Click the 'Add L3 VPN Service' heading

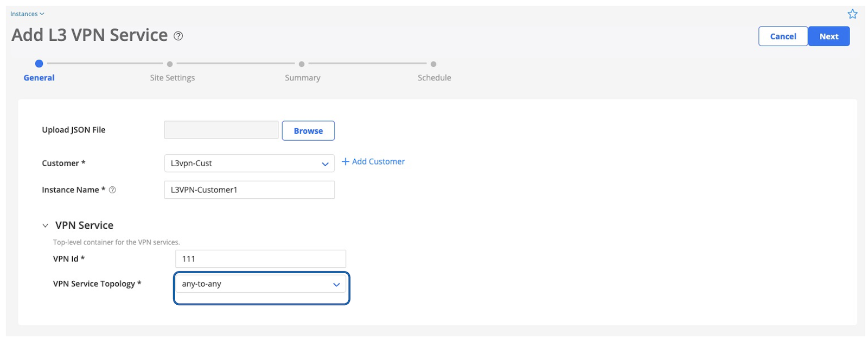click(x=90, y=35)
